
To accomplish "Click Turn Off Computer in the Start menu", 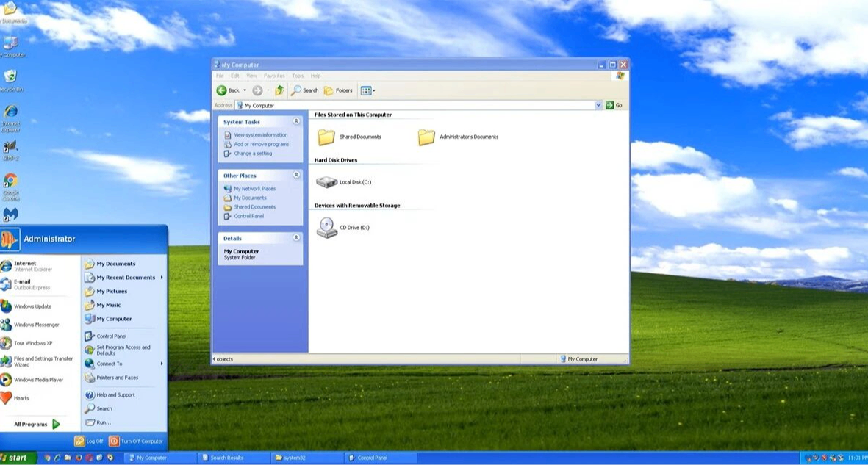I will tap(136, 441).
